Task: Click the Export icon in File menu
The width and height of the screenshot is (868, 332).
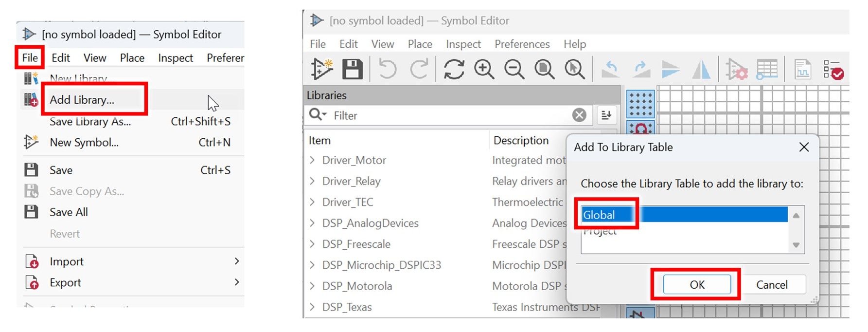Action: [32, 282]
